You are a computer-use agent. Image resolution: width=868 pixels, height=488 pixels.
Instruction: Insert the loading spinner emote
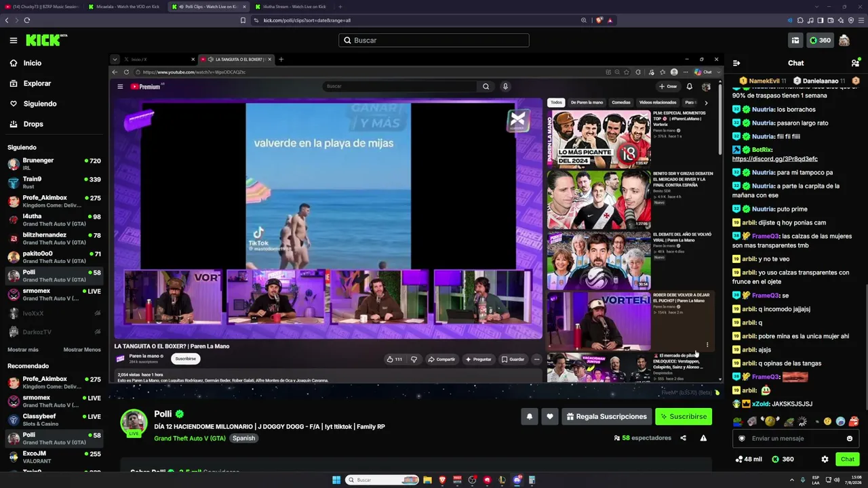pyautogui.click(x=802, y=422)
